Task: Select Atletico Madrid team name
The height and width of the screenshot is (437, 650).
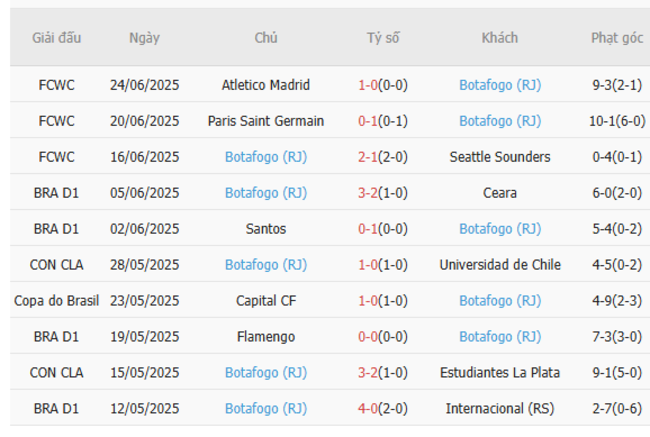Action: pyautogui.click(x=265, y=85)
